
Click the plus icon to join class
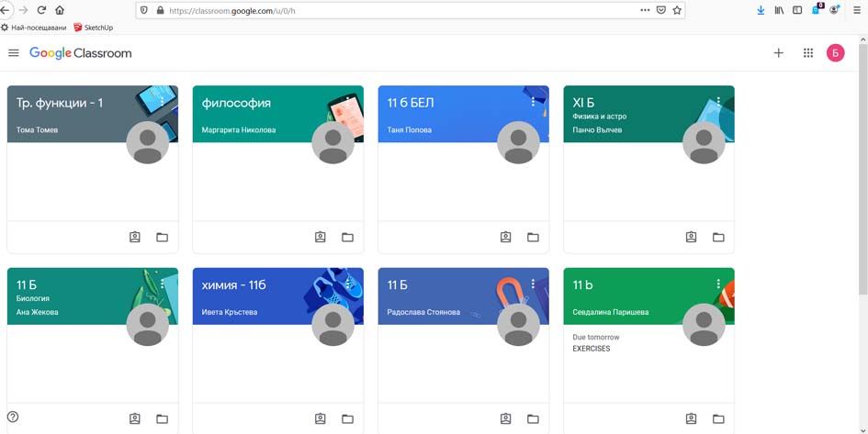click(x=778, y=53)
